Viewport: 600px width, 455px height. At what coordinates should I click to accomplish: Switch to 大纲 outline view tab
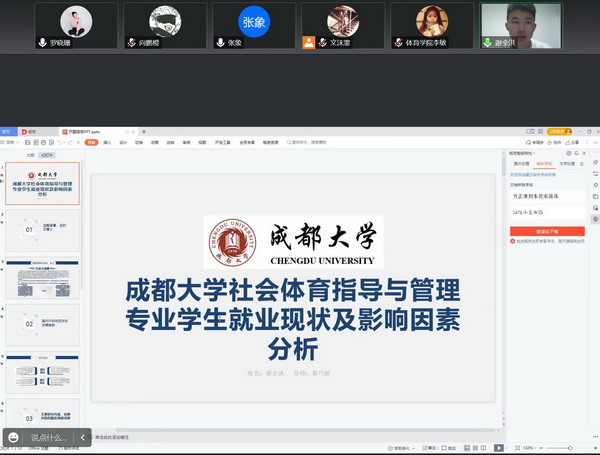[x=30, y=155]
